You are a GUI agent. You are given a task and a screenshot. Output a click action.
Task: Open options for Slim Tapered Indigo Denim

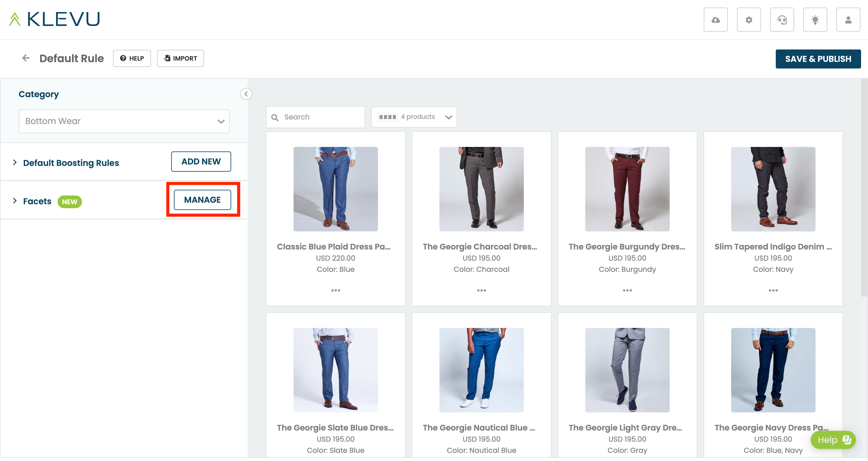(x=773, y=290)
